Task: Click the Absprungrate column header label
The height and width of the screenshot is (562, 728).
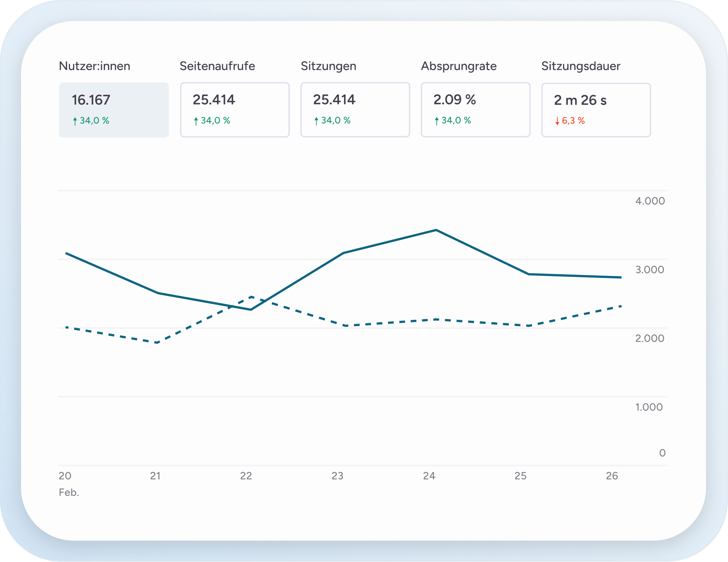Action: (x=458, y=66)
